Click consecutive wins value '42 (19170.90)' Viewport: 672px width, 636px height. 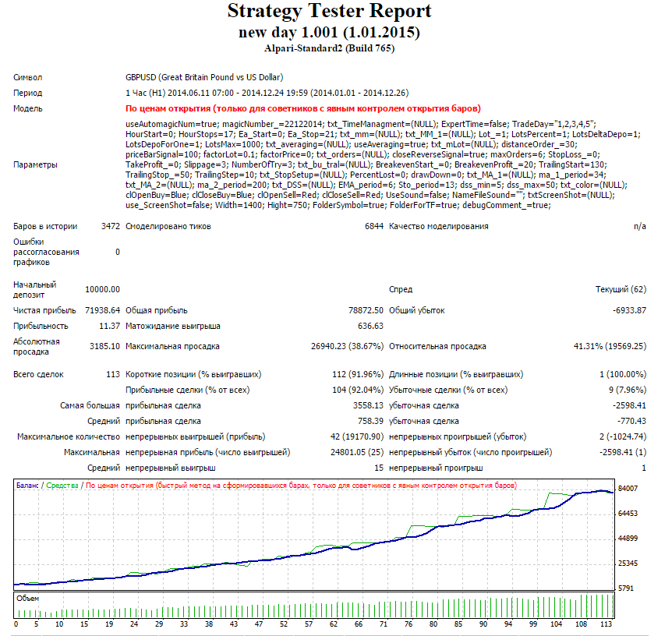357,436
